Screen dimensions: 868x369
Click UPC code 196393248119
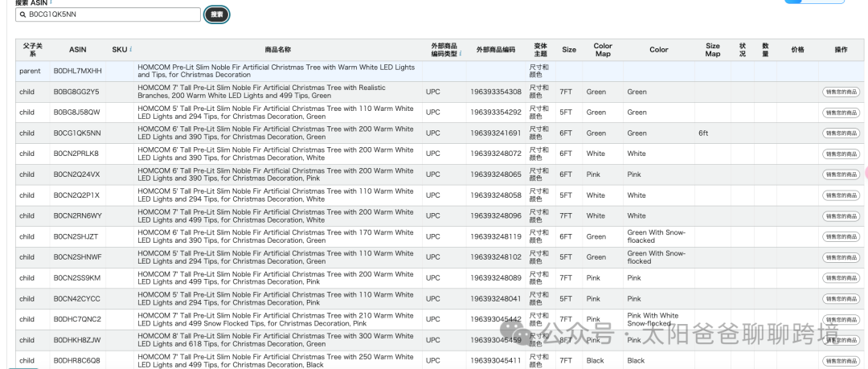[496, 236]
